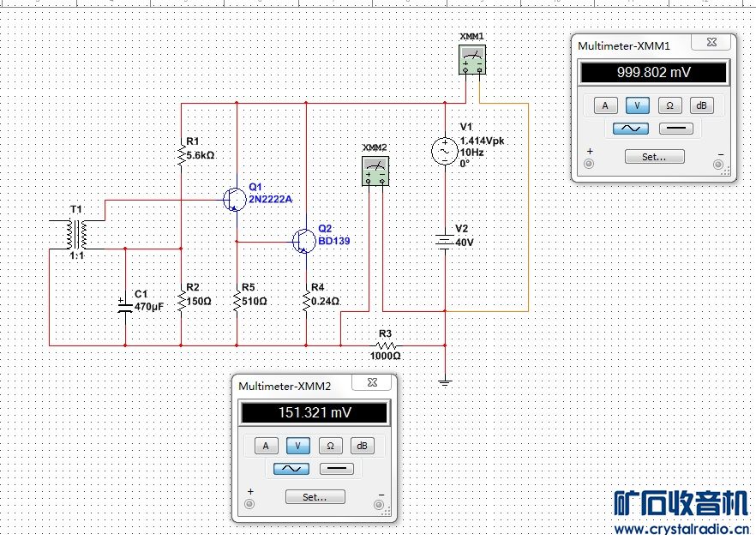
Task: Click negative terminal of Multimeter-XMM2
Action: [379, 505]
